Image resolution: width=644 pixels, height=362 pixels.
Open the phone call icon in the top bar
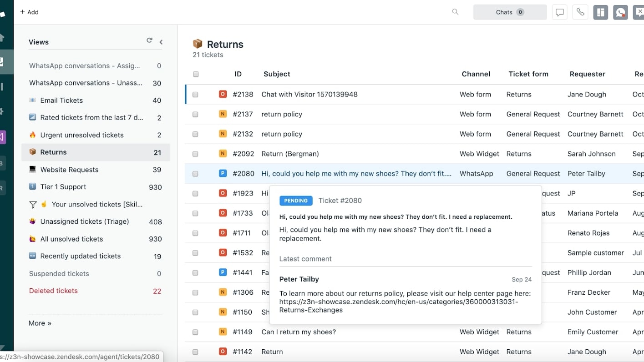click(580, 12)
